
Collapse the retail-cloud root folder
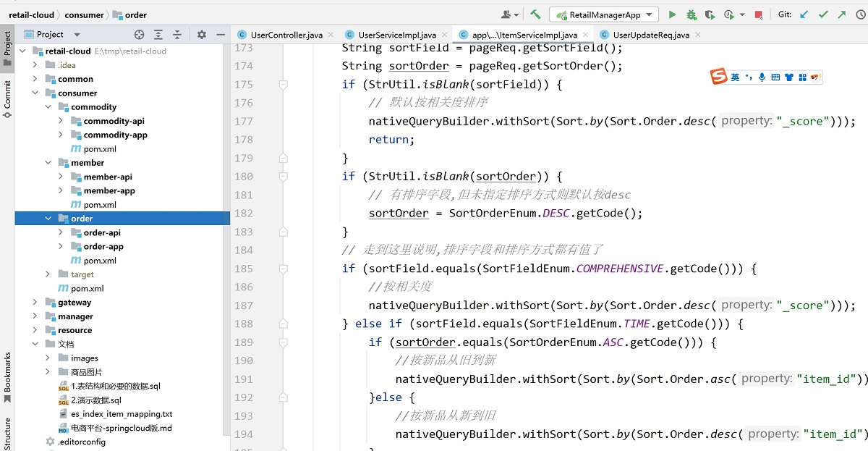22,51
